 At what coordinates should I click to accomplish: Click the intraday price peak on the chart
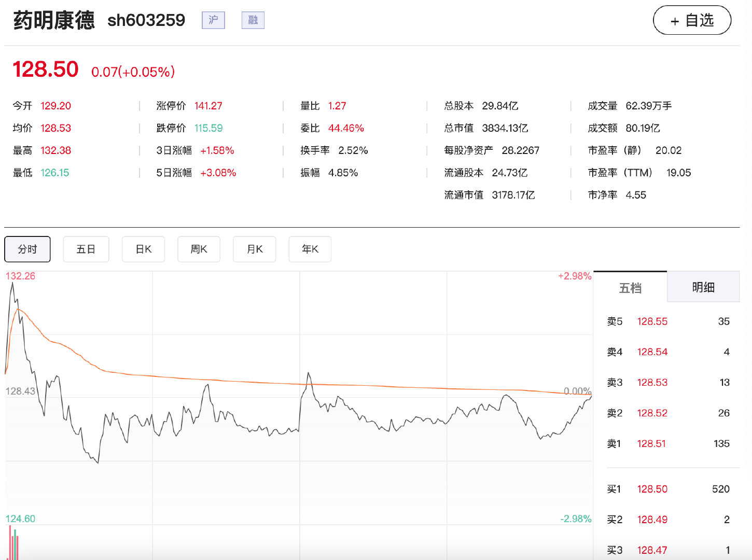point(12,284)
